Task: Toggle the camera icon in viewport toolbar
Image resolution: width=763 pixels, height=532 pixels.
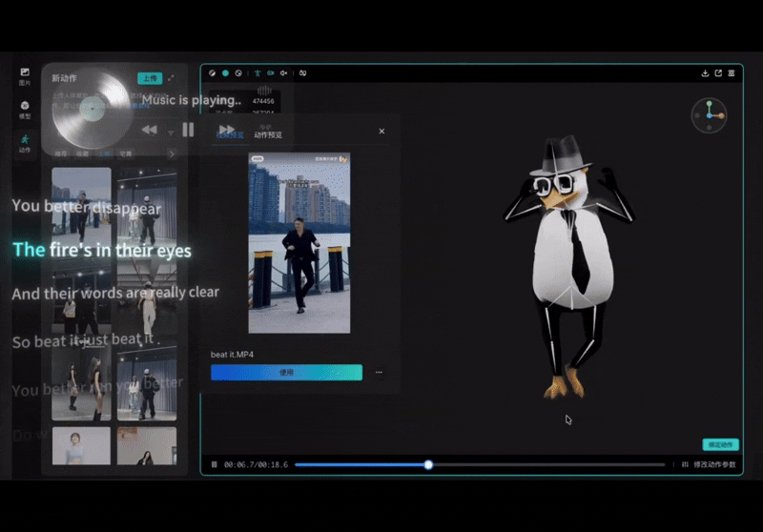Action: (x=271, y=73)
